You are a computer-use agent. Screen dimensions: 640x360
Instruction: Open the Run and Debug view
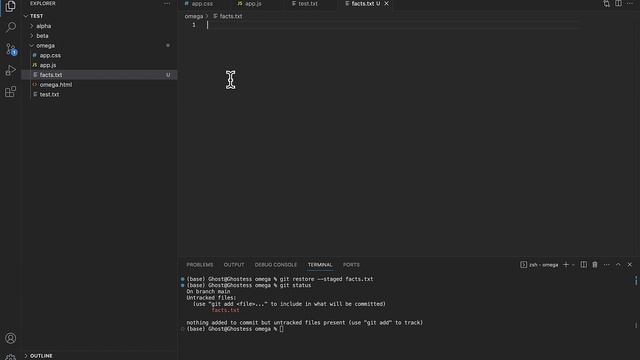(11, 71)
